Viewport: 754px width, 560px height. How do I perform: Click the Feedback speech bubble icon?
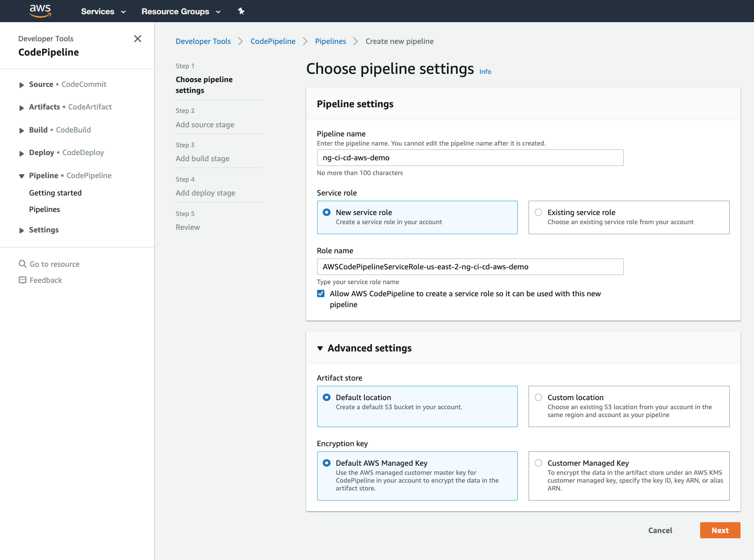tap(23, 280)
